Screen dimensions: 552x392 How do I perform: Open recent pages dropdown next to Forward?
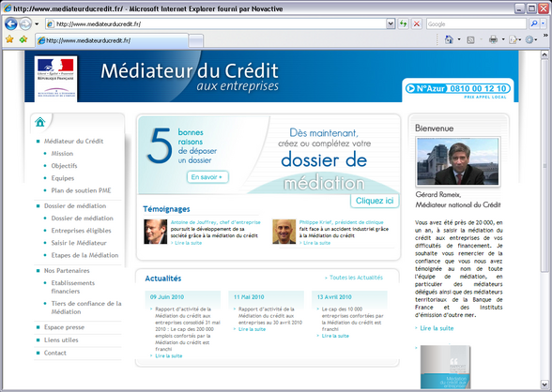[x=37, y=23]
